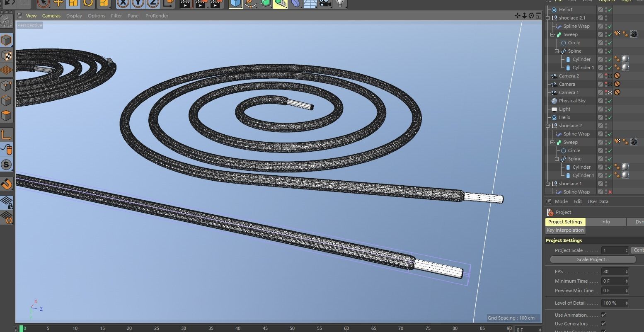Toggle the X axis lock

pyautogui.click(x=123, y=3)
